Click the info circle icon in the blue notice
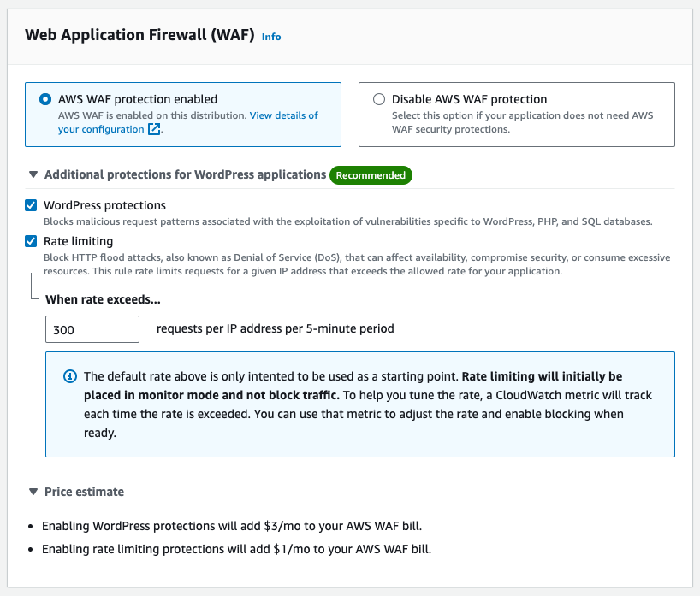 click(69, 376)
